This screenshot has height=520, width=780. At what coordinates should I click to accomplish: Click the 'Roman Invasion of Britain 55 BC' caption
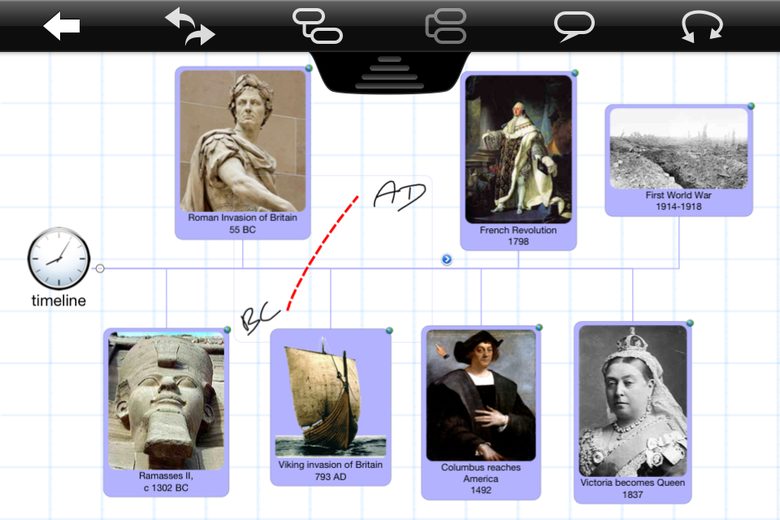[243, 223]
